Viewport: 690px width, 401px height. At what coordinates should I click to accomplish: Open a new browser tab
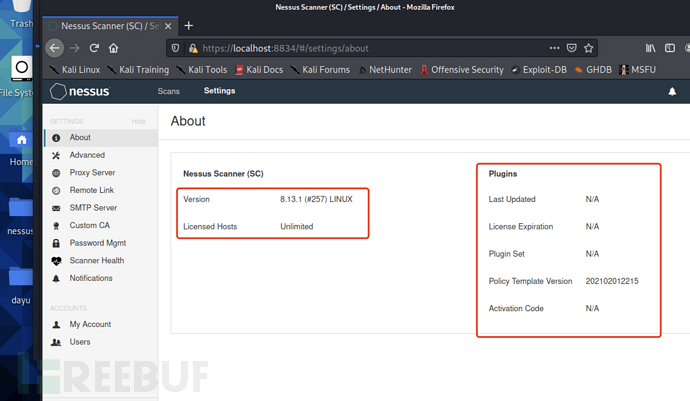coord(188,26)
